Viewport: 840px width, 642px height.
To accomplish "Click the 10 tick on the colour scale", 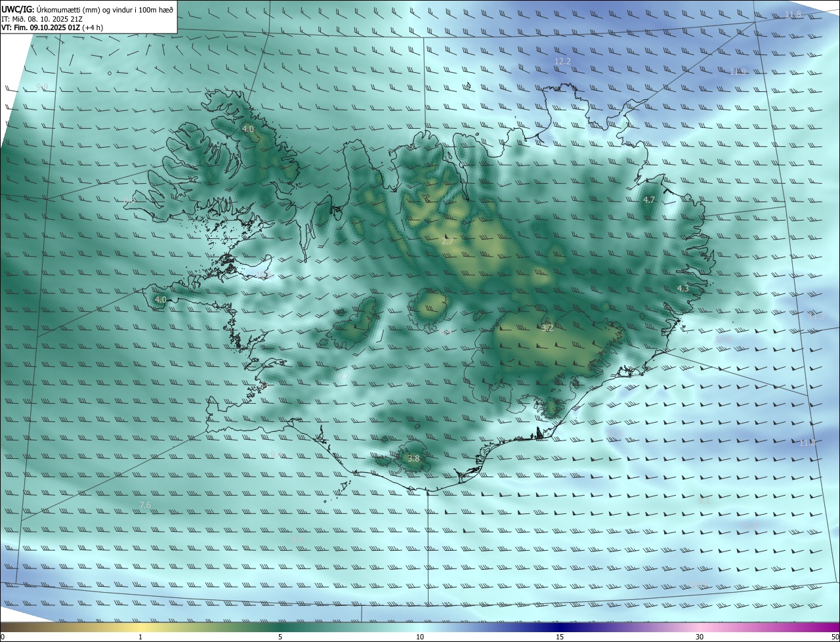I will point(420,637).
